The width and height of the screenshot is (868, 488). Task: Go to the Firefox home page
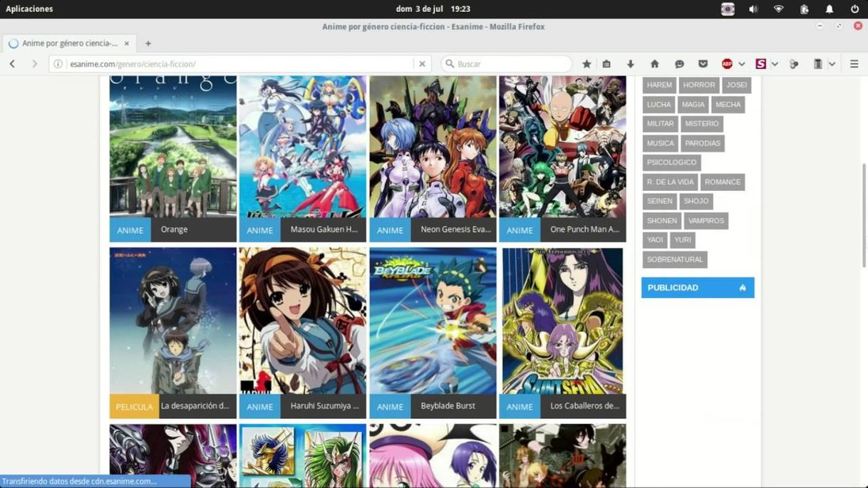coord(653,63)
